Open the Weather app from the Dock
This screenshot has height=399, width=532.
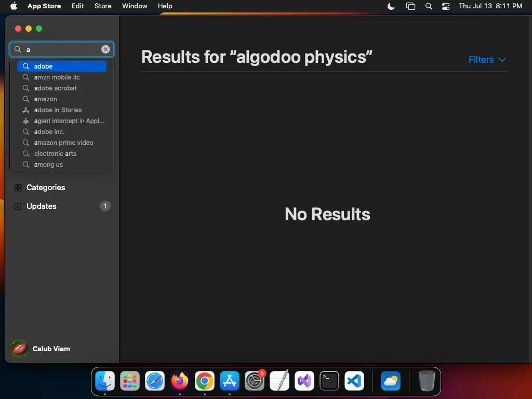click(391, 381)
